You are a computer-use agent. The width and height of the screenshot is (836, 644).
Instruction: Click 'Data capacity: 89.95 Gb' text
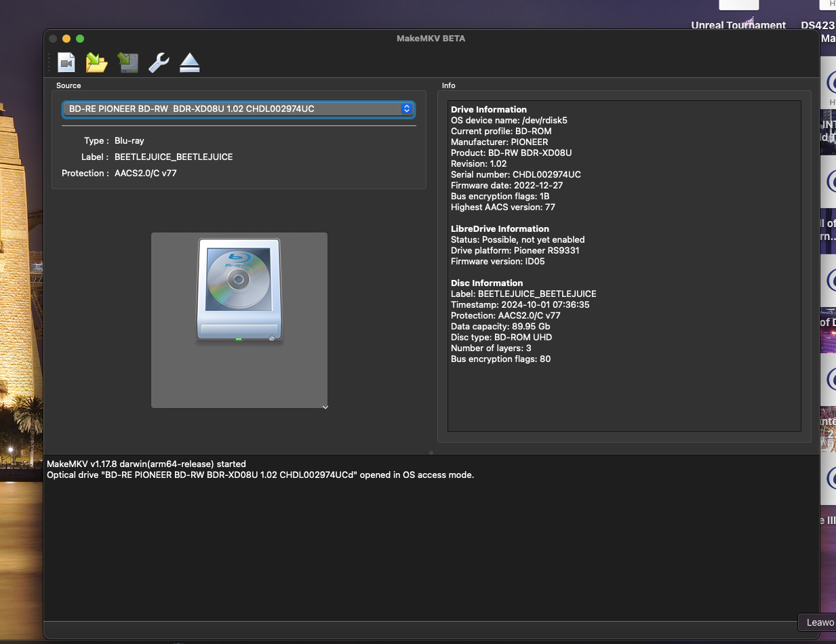click(501, 326)
